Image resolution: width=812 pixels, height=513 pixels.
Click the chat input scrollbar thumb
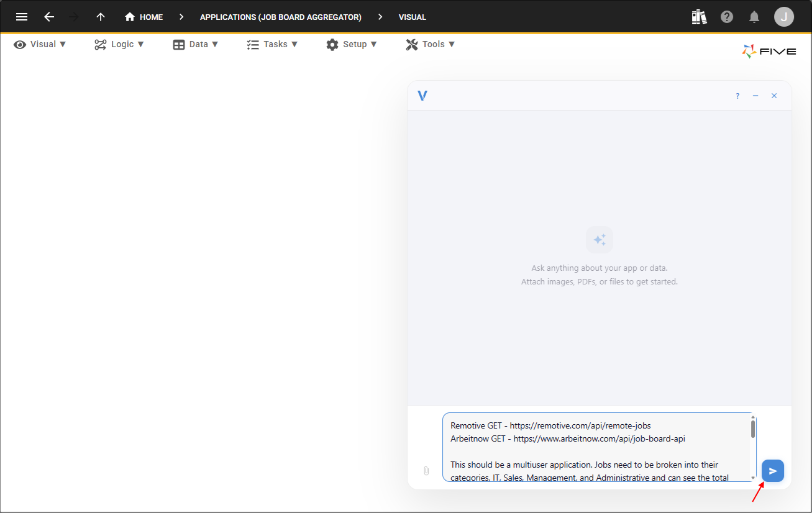click(x=753, y=429)
